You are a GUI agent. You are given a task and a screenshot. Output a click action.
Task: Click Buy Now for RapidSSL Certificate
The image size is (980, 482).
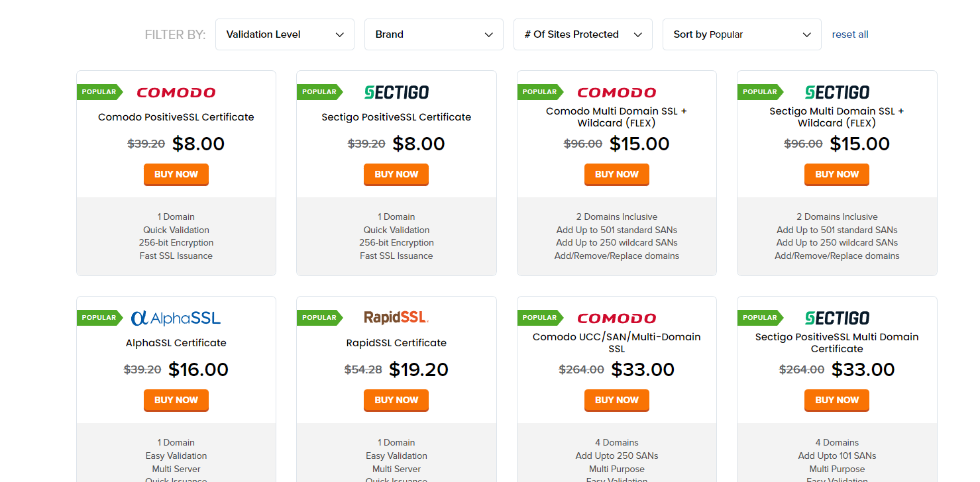pyautogui.click(x=396, y=401)
